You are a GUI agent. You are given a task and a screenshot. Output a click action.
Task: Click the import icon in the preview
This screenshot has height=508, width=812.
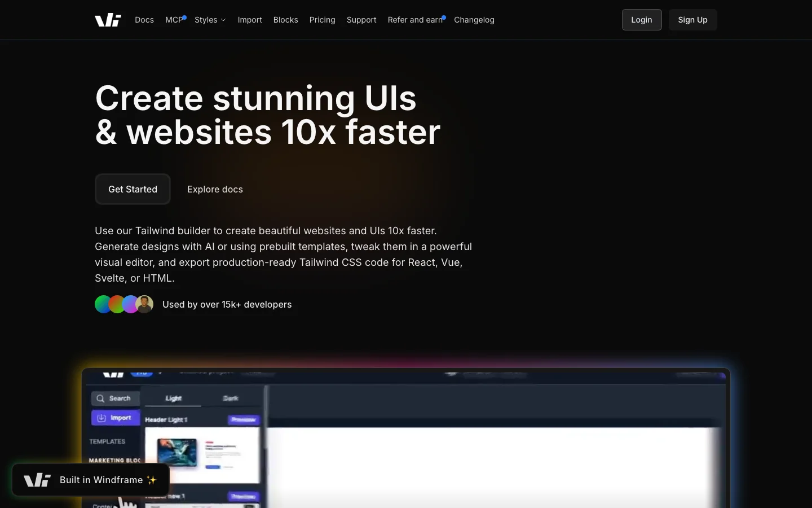pyautogui.click(x=101, y=418)
